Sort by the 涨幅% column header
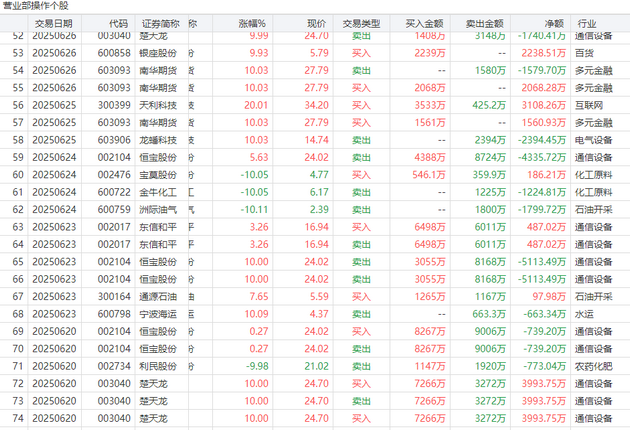The image size is (630, 430). (x=252, y=24)
